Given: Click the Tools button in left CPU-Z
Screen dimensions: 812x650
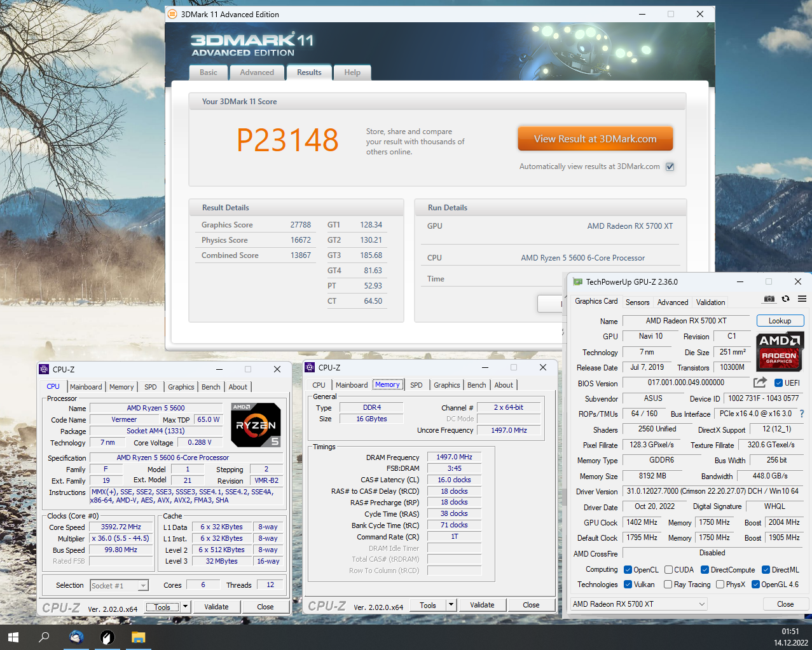Looking at the screenshot, I should (x=162, y=607).
